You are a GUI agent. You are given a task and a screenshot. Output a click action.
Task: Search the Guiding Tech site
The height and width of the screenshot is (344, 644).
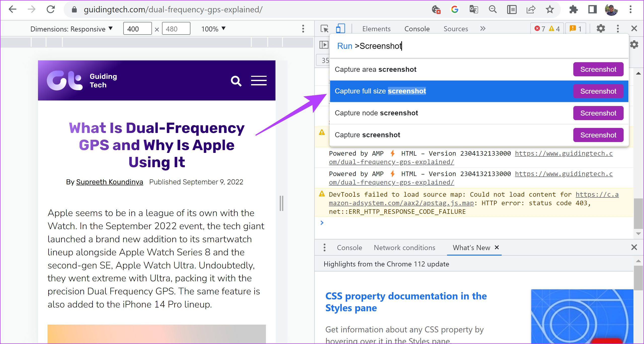click(236, 81)
